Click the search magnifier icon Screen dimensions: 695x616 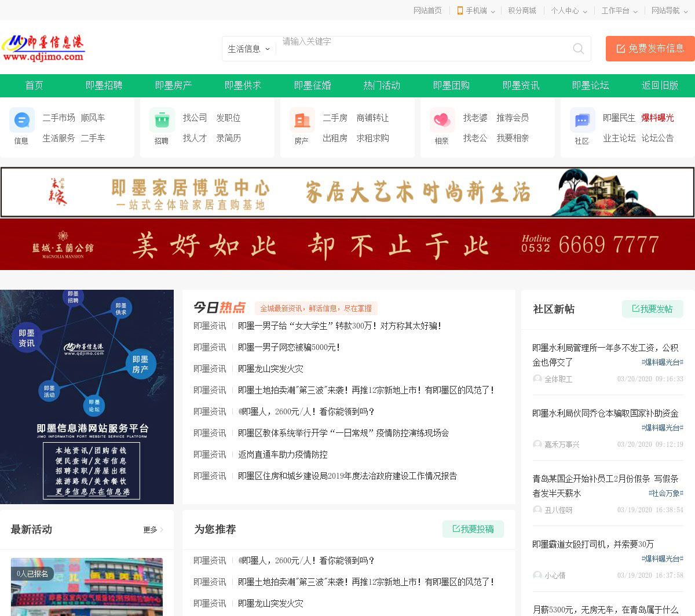(578, 49)
